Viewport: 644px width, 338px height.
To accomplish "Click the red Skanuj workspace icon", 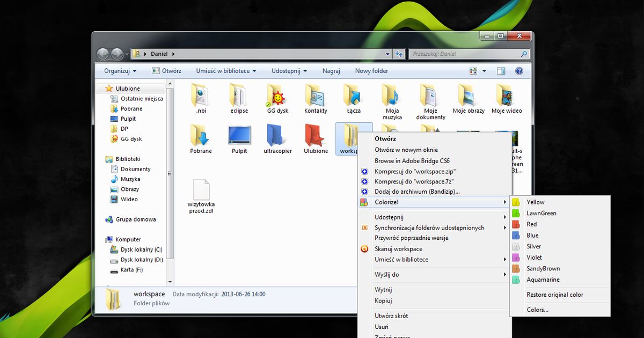I will (x=364, y=248).
